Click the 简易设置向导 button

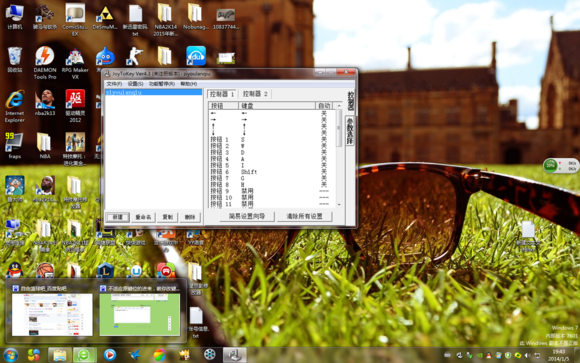(247, 216)
